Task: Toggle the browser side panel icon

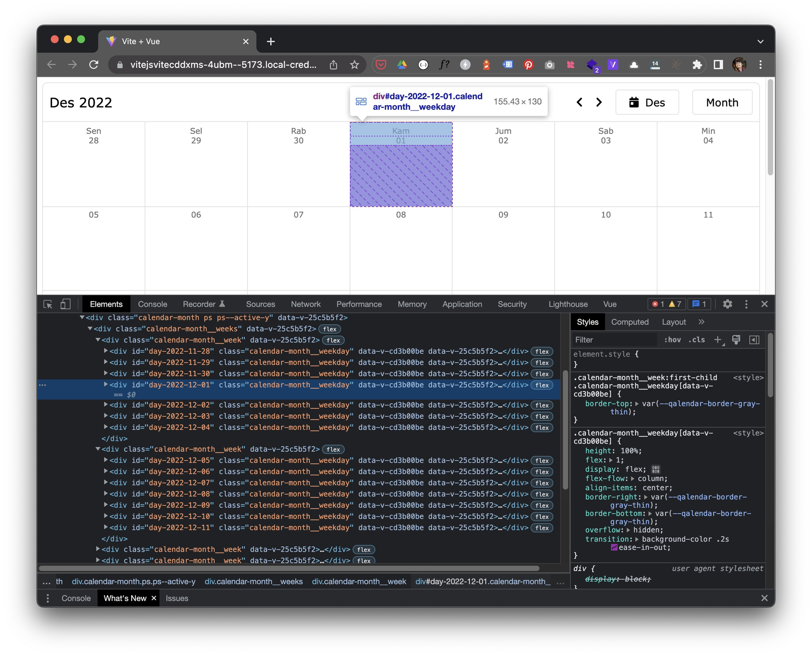Action: (x=718, y=65)
